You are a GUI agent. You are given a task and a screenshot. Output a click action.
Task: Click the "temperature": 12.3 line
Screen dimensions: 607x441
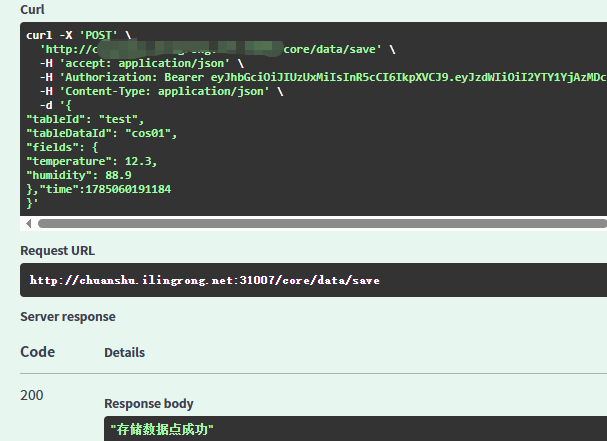point(92,161)
